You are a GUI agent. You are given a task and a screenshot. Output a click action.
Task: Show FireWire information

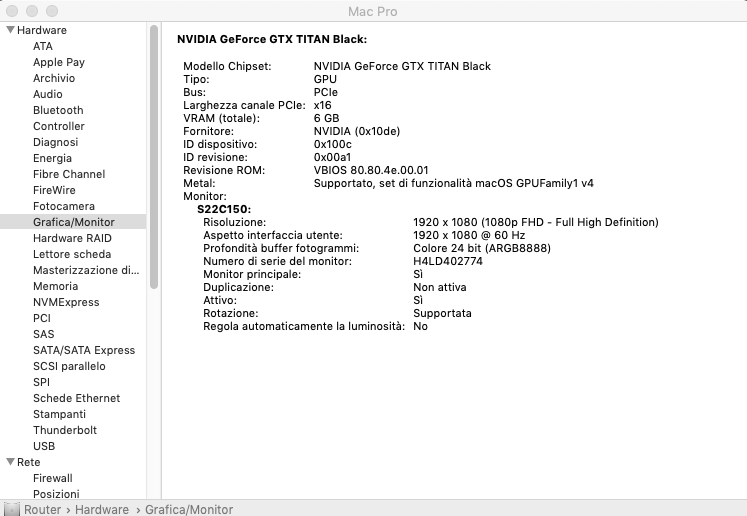[54, 190]
